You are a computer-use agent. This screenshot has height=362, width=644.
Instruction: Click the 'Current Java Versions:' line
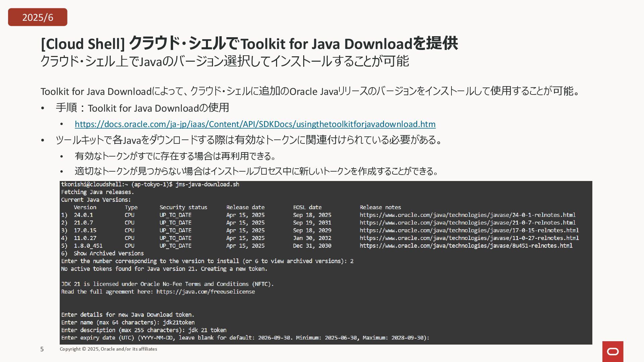96,200
